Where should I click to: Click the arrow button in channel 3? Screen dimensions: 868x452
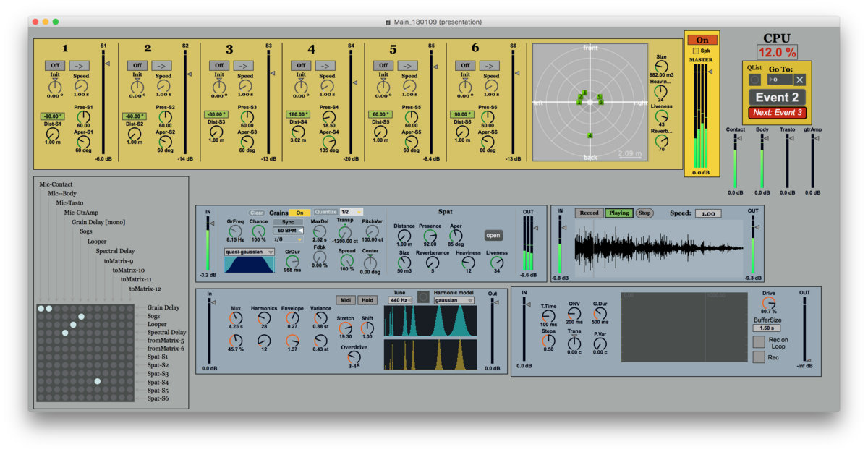coord(244,65)
